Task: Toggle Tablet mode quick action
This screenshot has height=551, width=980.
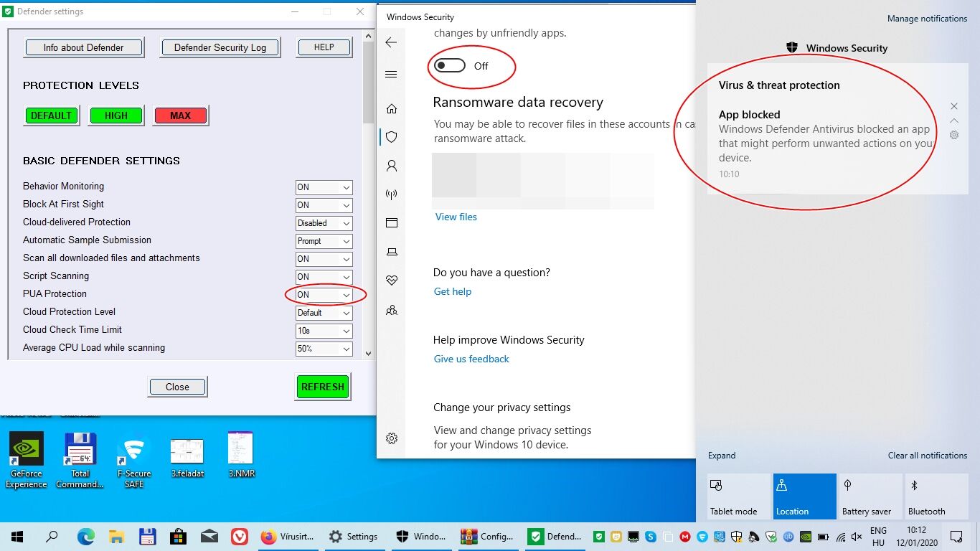Action: click(x=738, y=496)
